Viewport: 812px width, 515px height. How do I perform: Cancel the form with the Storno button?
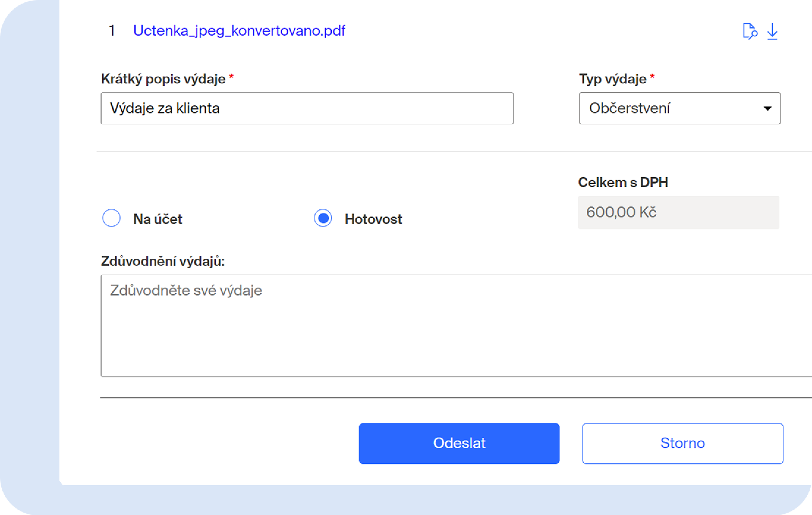click(x=683, y=444)
